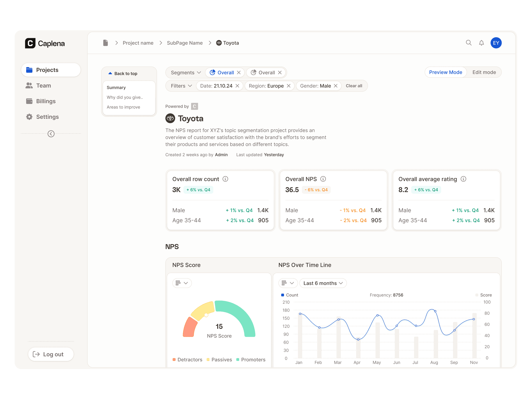Switch to Preview Mode
The image size is (532, 399).
coord(445,72)
